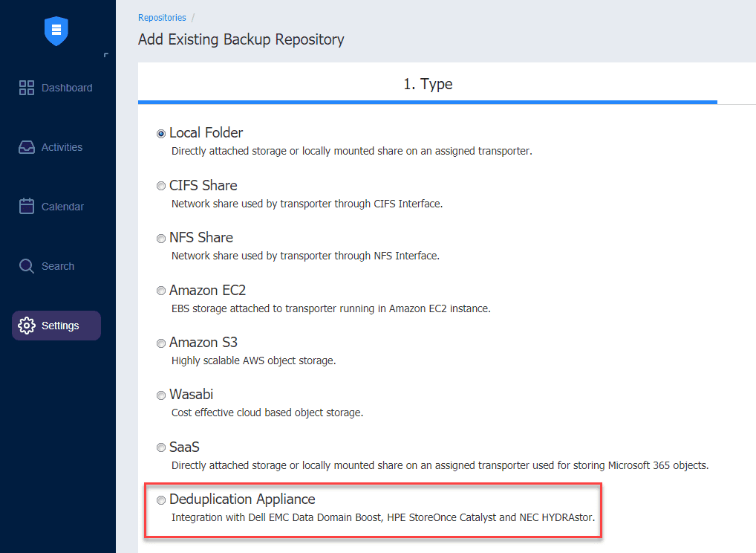Pick the SaaS repository radio button

click(161, 448)
